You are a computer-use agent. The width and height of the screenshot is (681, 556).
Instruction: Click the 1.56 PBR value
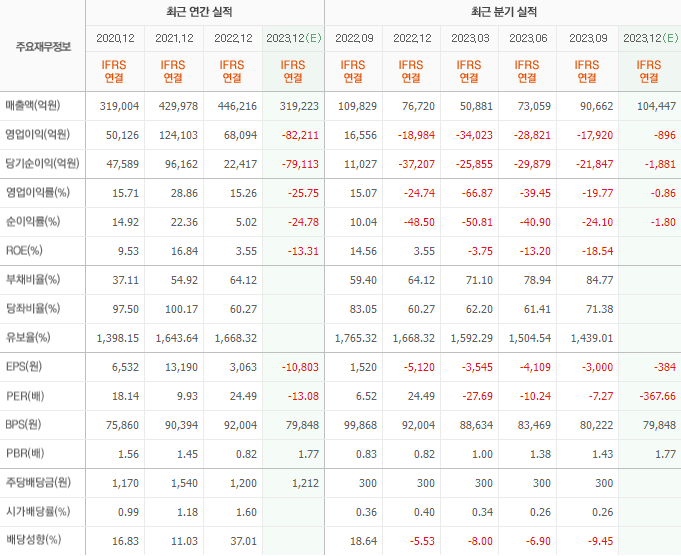tap(128, 454)
